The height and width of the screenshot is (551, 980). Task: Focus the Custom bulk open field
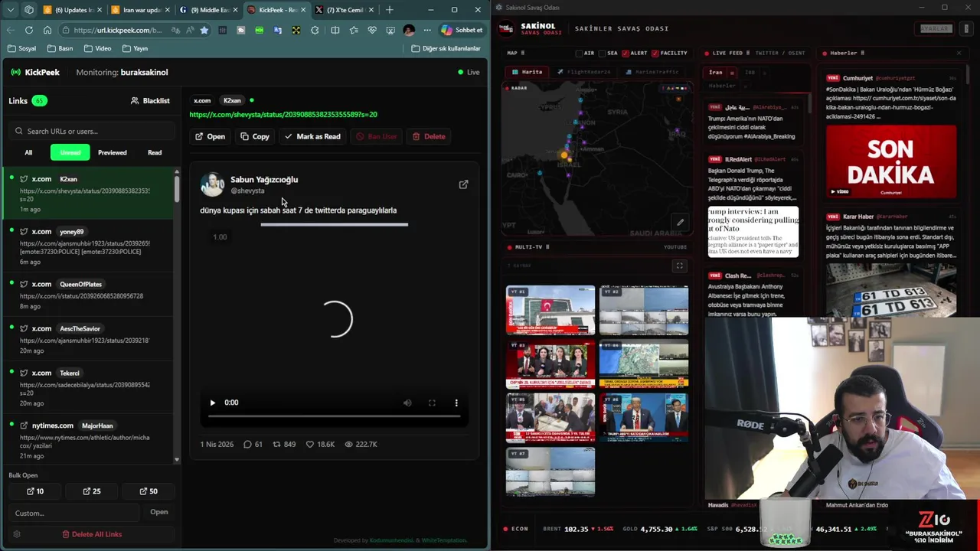tap(75, 513)
